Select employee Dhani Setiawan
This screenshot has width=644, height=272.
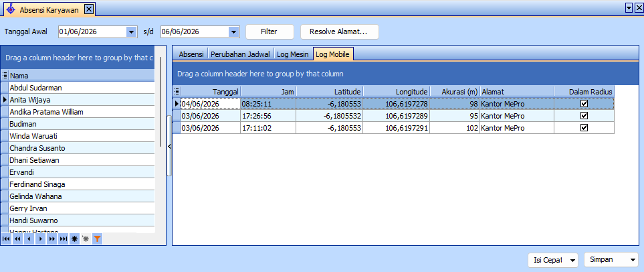coord(82,160)
